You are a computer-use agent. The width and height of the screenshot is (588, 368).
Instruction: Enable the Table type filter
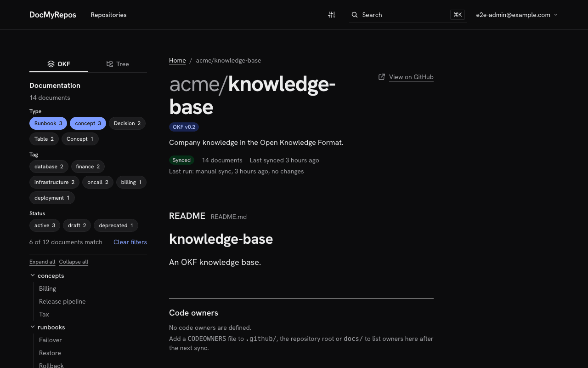point(44,139)
